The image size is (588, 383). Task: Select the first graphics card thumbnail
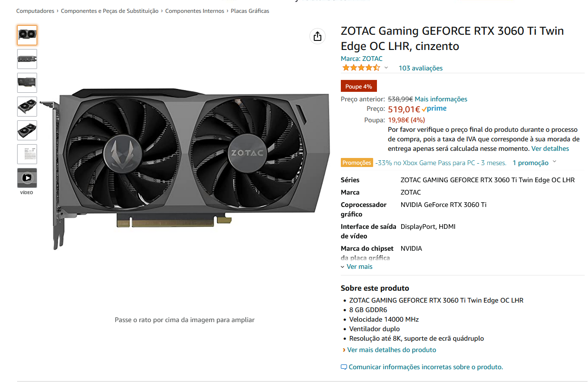point(27,35)
